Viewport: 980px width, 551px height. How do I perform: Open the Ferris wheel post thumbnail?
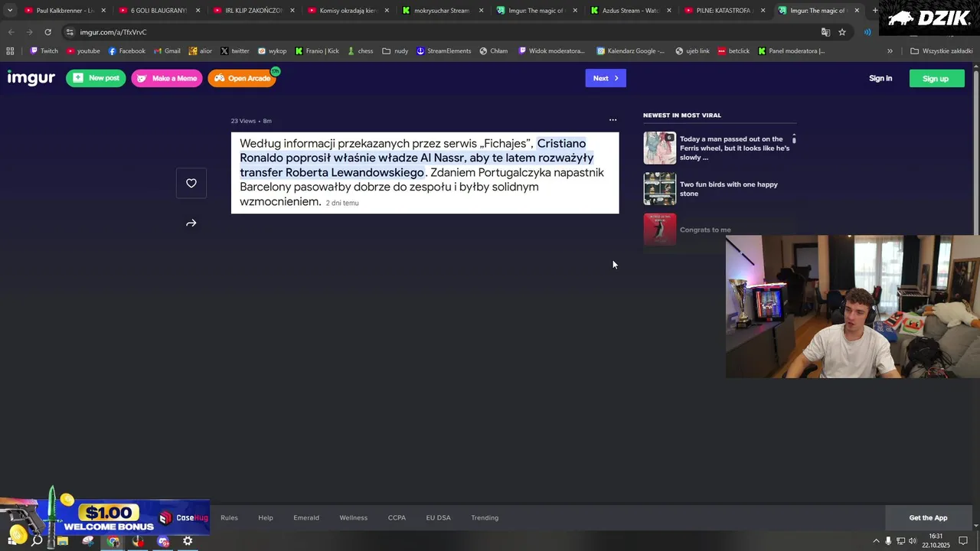pyautogui.click(x=660, y=148)
